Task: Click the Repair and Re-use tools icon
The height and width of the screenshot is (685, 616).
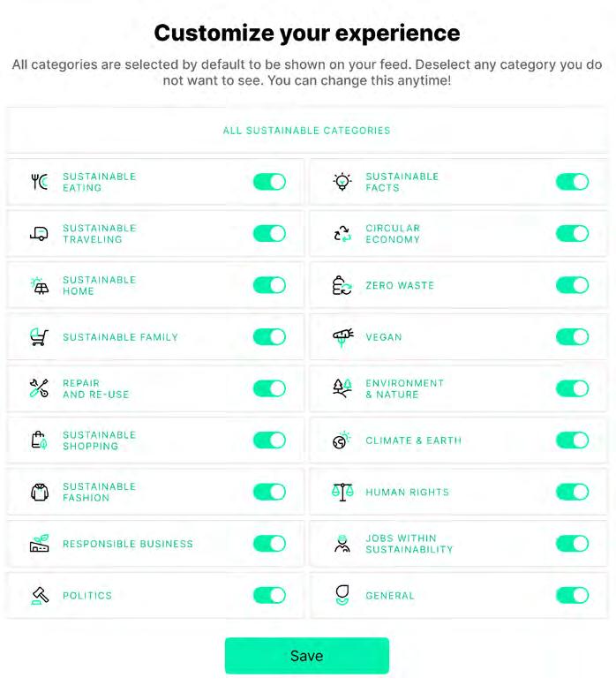Action: coord(39,388)
